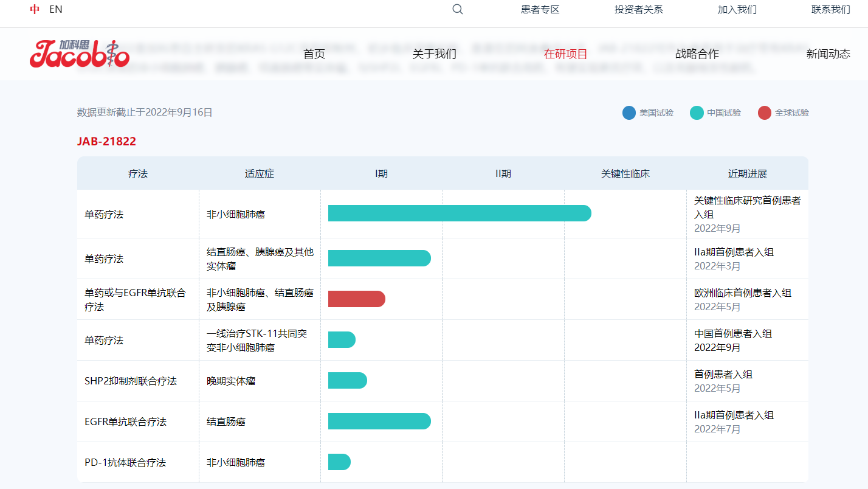The height and width of the screenshot is (489, 868).
Task: Click progress bar for PD-1抗体联合疗法
Action: coord(339,462)
